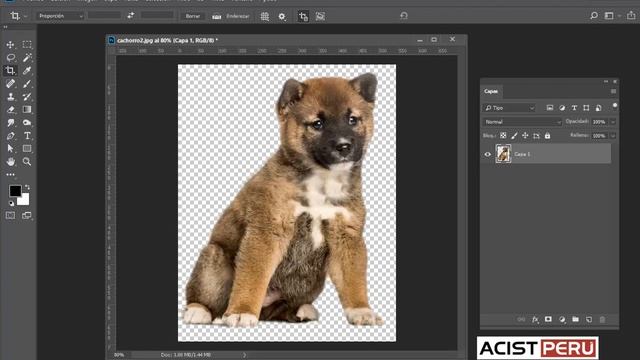Select the Smudge tool

pos(10,122)
